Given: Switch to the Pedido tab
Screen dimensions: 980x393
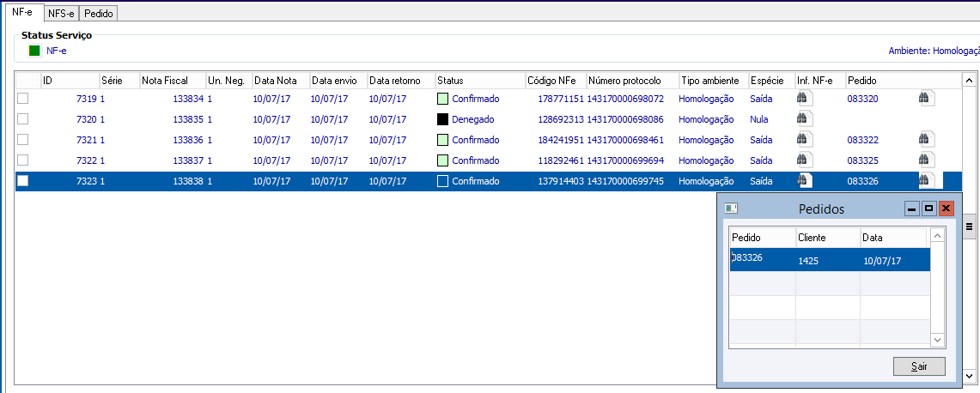Looking at the screenshot, I should pyautogui.click(x=99, y=14).
